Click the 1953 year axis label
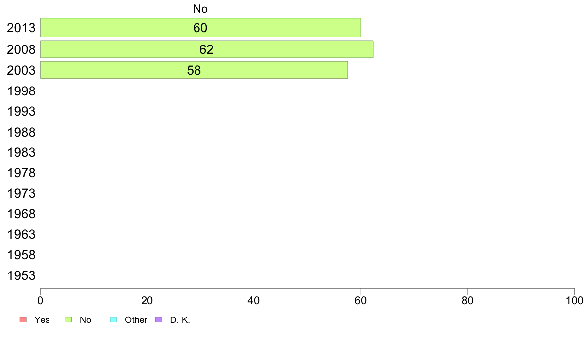Image resolution: width=588 pixels, height=364 pixels. click(x=21, y=275)
